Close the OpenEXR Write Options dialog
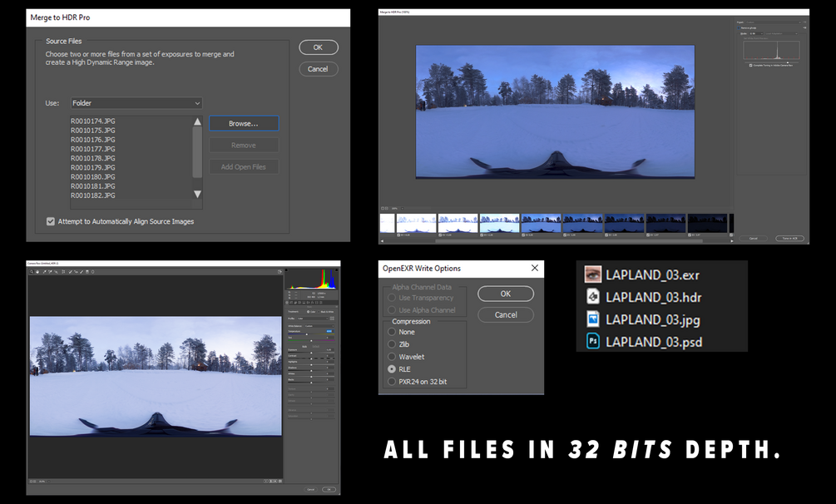The width and height of the screenshot is (836, 504). 535,268
